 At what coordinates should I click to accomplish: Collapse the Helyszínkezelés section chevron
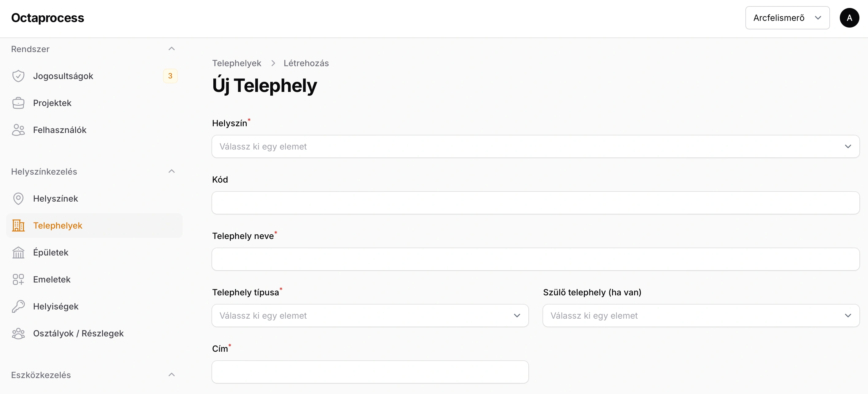172,171
